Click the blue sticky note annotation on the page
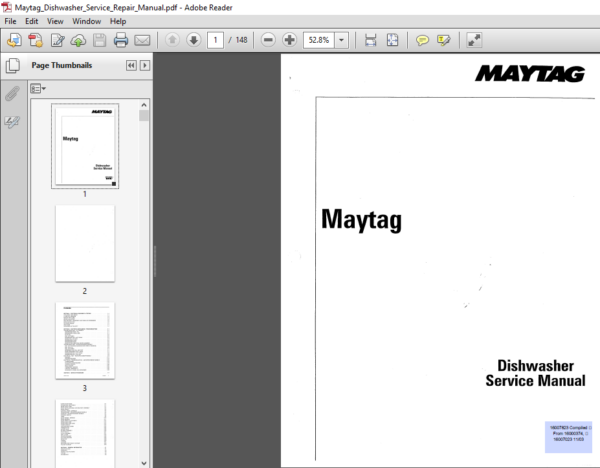Viewport: 600px width, 468px height. coord(568,437)
